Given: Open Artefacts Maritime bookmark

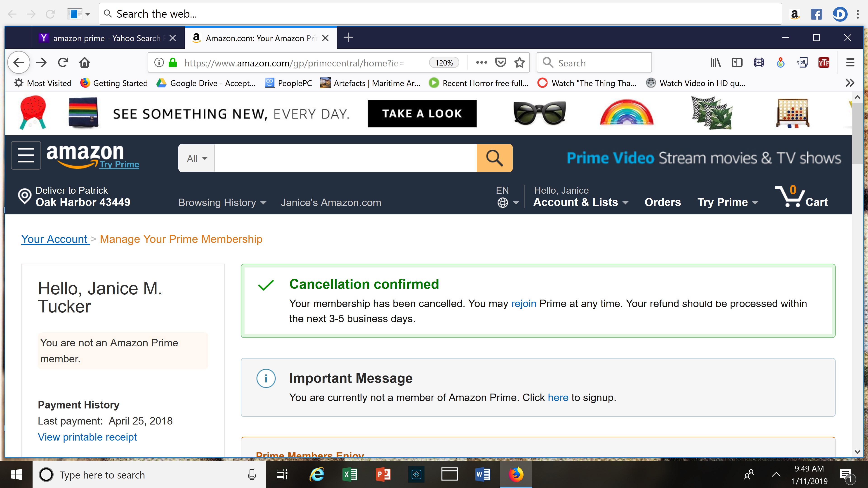Looking at the screenshot, I should 370,83.
